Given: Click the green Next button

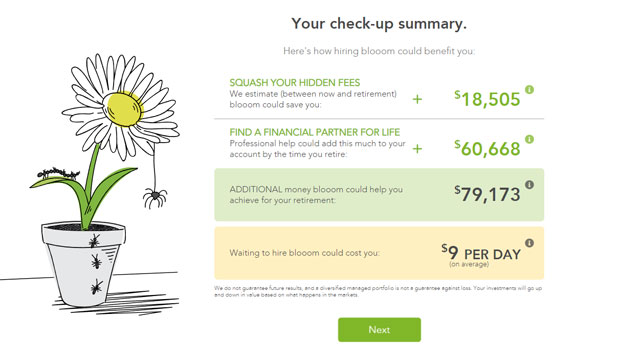Looking at the screenshot, I should [379, 330].
